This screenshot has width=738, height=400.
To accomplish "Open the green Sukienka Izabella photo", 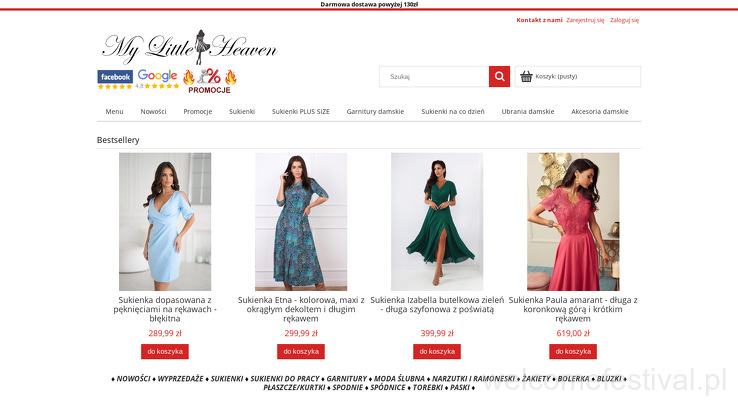I will click(x=437, y=222).
